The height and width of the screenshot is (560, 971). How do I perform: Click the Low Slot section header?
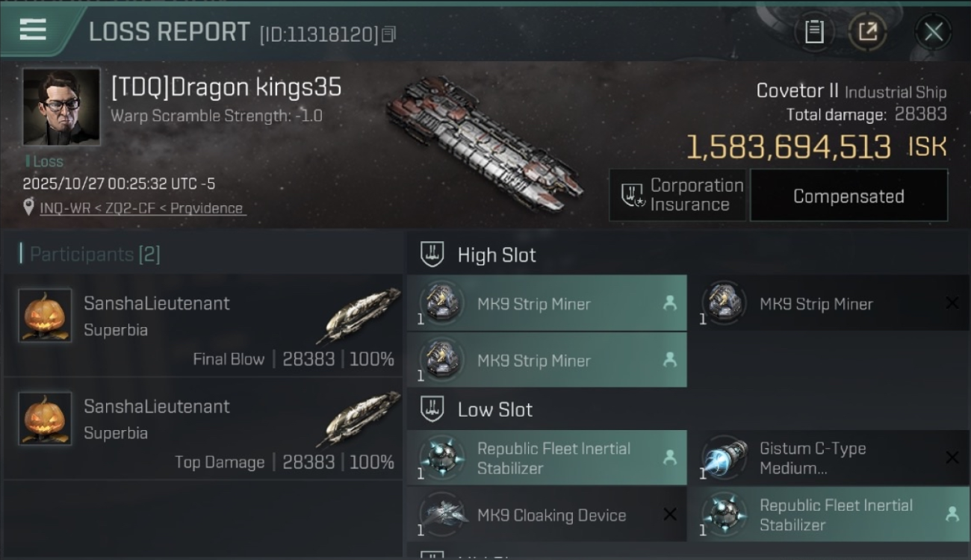tap(494, 410)
